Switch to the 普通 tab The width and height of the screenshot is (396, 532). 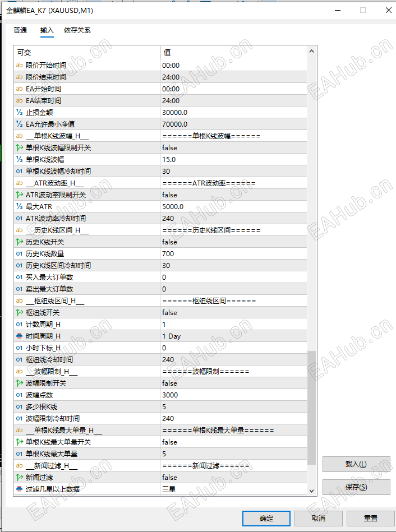click(x=20, y=30)
